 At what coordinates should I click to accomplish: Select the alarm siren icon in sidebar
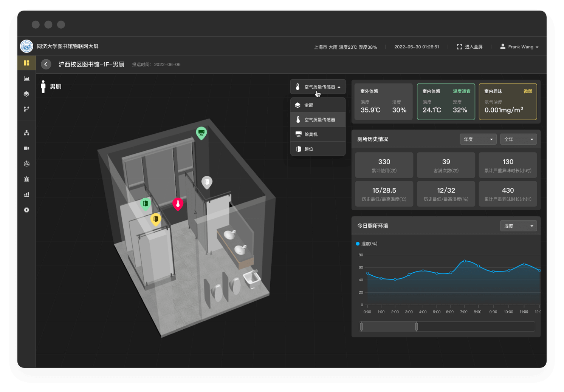(x=26, y=179)
